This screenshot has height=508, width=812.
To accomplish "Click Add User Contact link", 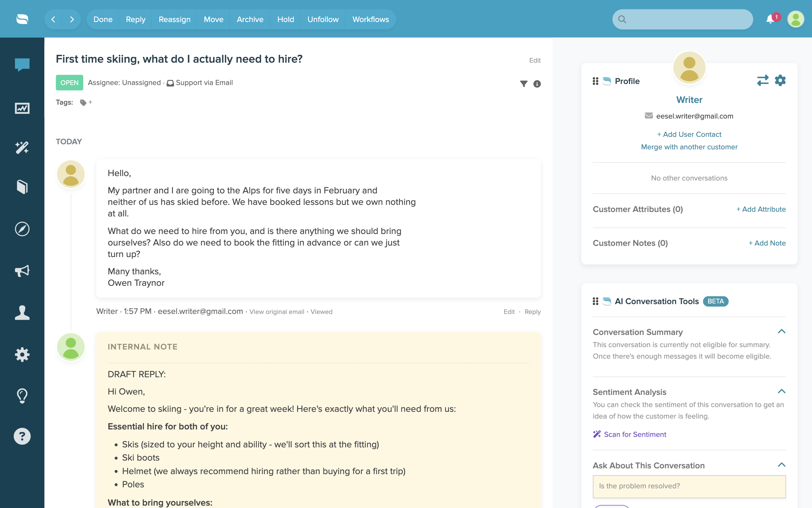I will (689, 134).
